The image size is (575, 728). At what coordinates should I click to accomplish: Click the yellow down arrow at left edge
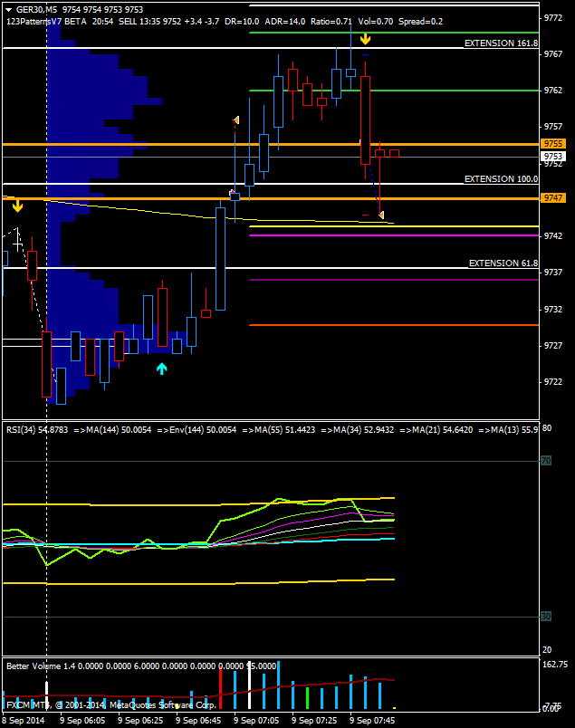pos(17,206)
